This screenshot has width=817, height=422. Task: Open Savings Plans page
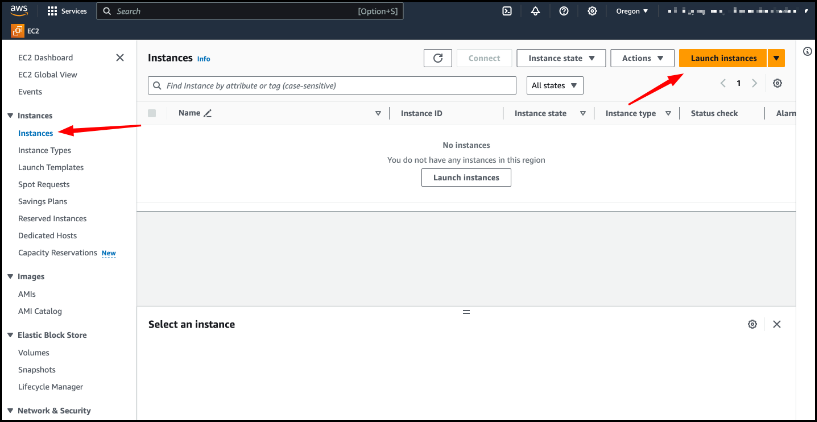click(x=43, y=201)
